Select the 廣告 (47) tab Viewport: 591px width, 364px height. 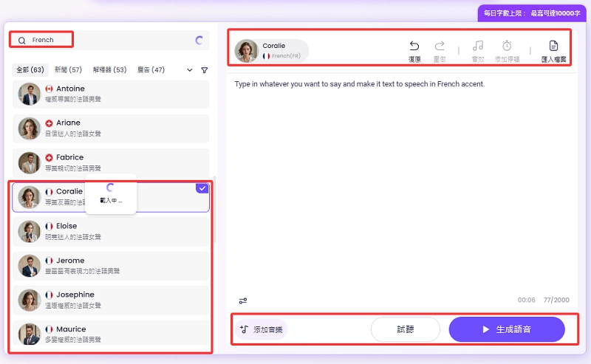(151, 69)
